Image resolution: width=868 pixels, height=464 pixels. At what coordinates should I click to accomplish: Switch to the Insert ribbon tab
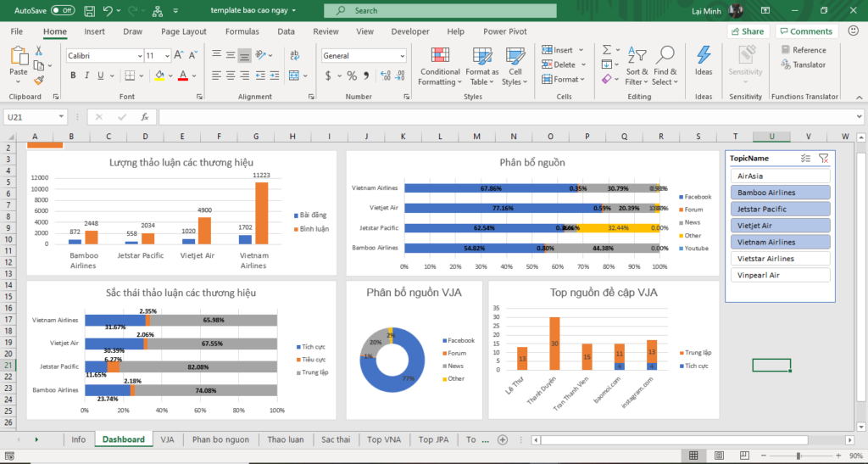click(94, 31)
